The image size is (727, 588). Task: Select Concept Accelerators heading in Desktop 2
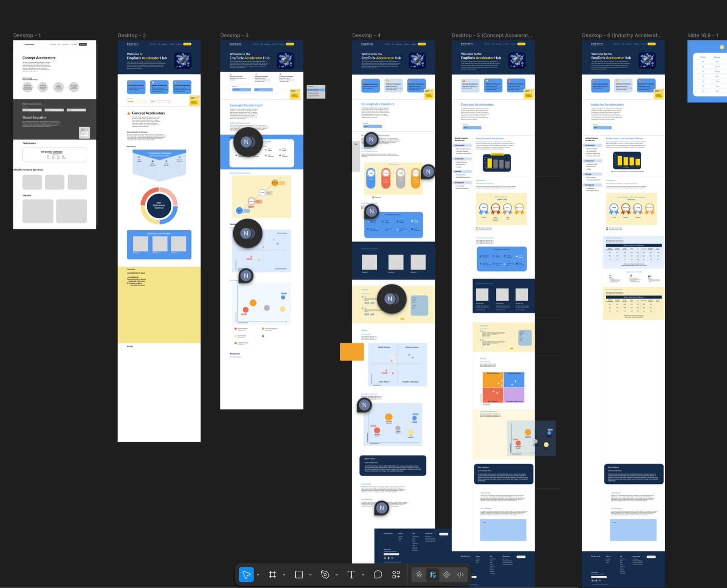point(149,113)
